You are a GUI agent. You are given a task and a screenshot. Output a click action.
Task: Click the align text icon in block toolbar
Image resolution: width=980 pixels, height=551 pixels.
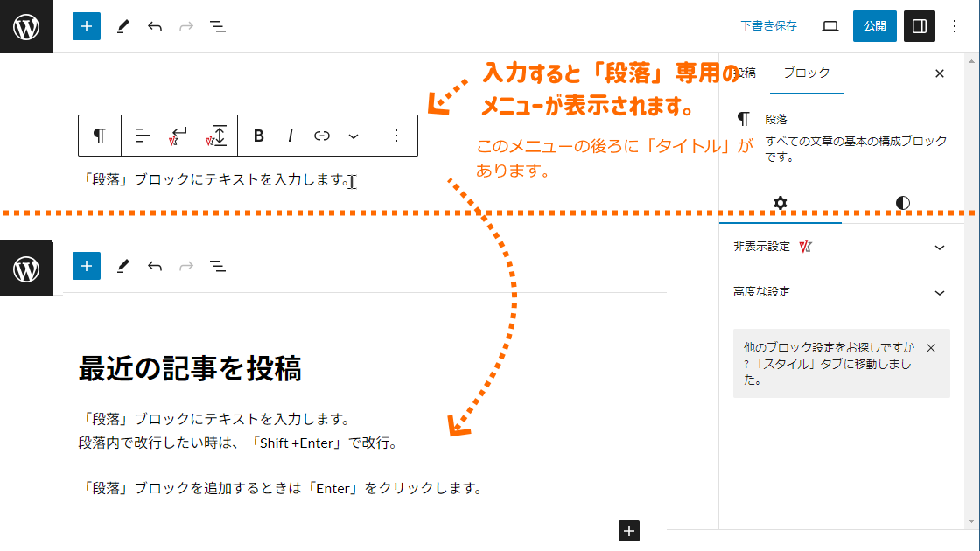(143, 136)
